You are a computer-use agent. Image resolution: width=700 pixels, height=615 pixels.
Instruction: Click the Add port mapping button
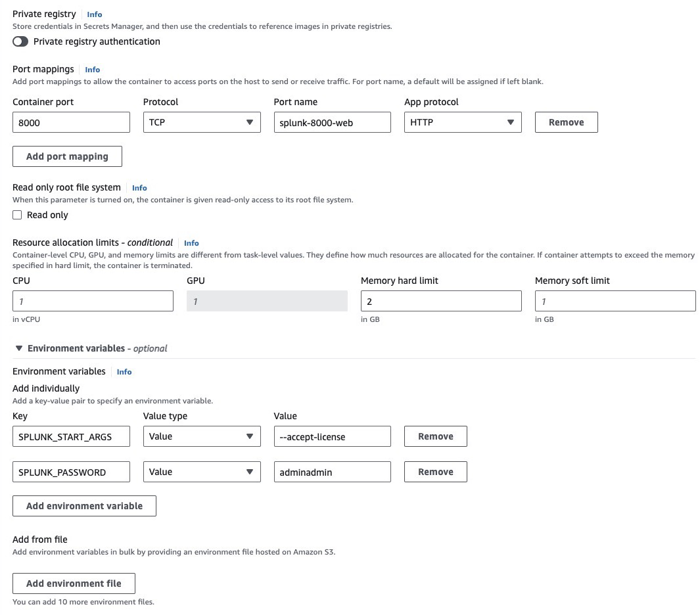click(67, 156)
